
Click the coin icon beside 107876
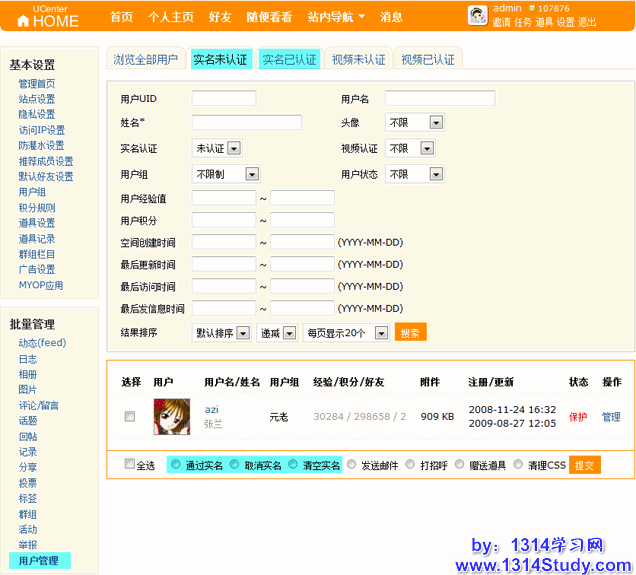tap(532, 8)
